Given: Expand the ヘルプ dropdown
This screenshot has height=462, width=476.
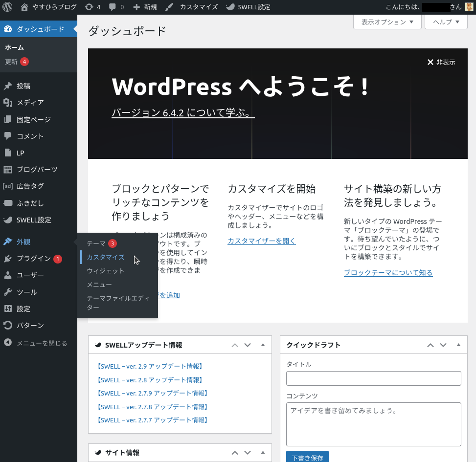Looking at the screenshot, I should 446,22.
